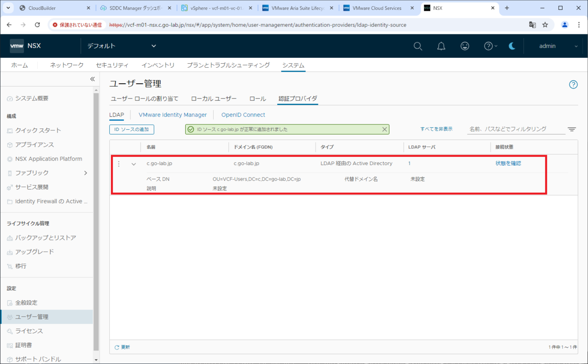Go to ネットワーク tab
The width and height of the screenshot is (588, 364).
(x=67, y=65)
